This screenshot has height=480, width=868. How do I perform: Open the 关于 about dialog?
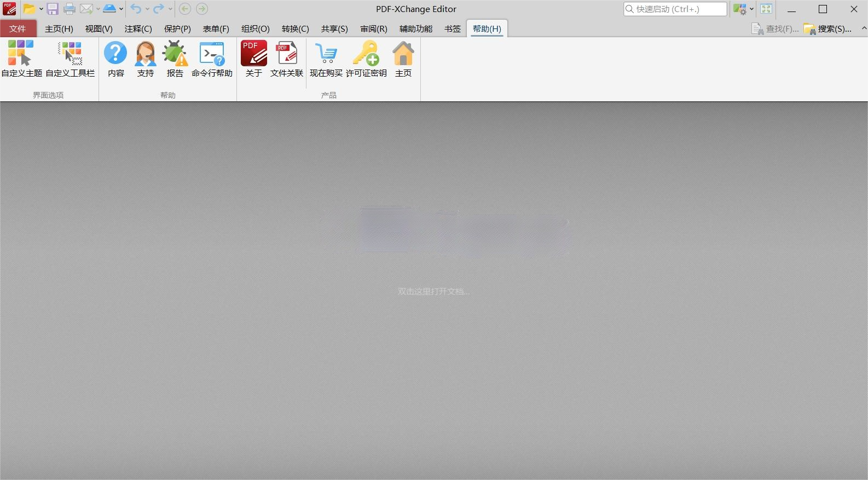click(x=254, y=59)
